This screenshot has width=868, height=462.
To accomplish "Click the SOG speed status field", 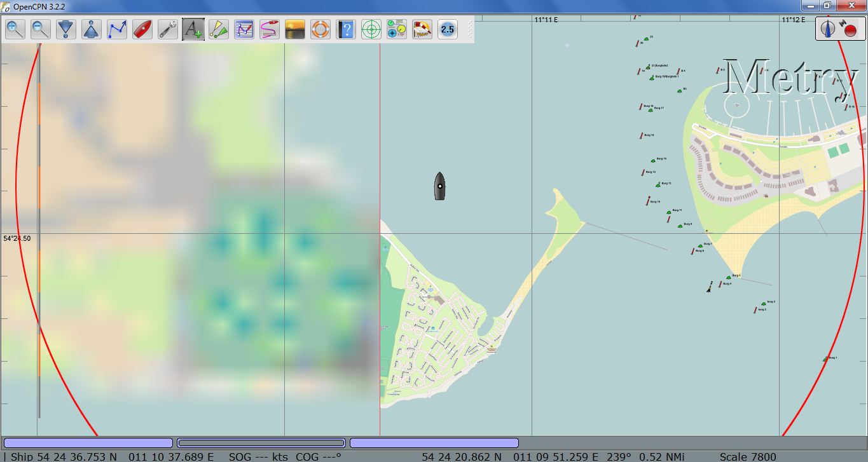I will click(x=258, y=456).
